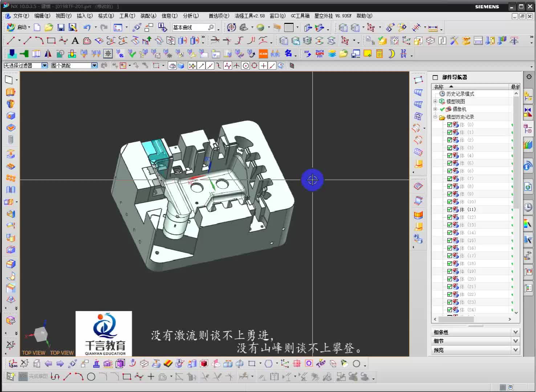Collapse the 模型历史记录 folder
Image resolution: width=536 pixels, height=392 pixels.
(435, 117)
